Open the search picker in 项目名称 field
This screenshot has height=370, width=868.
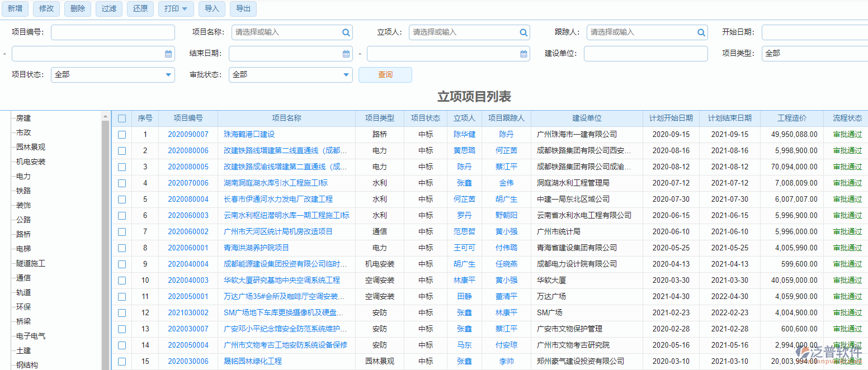click(x=346, y=32)
